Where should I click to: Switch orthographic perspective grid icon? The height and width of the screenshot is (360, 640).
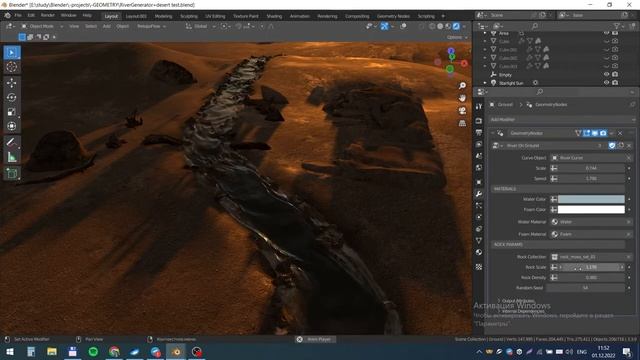point(462,123)
